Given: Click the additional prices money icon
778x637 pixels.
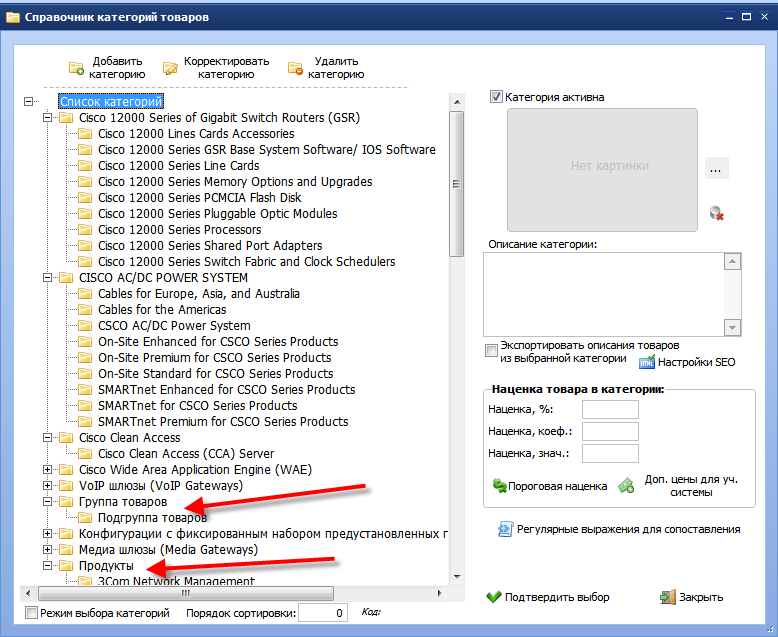Looking at the screenshot, I should pos(626,485).
